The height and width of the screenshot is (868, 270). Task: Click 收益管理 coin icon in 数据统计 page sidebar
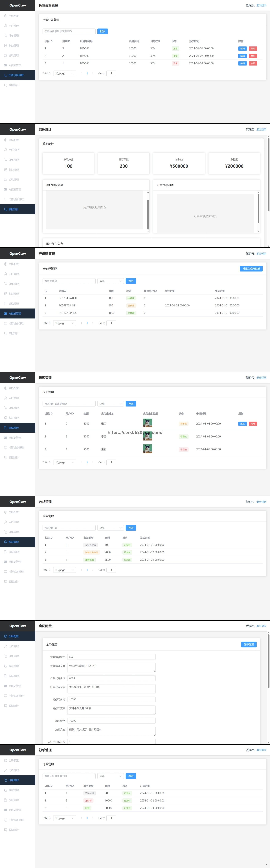(5, 169)
